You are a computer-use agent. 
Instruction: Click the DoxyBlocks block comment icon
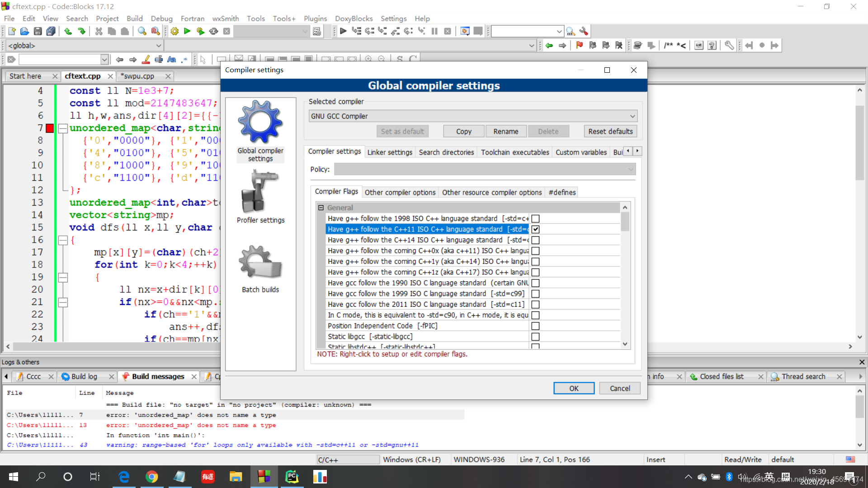(669, 45)
